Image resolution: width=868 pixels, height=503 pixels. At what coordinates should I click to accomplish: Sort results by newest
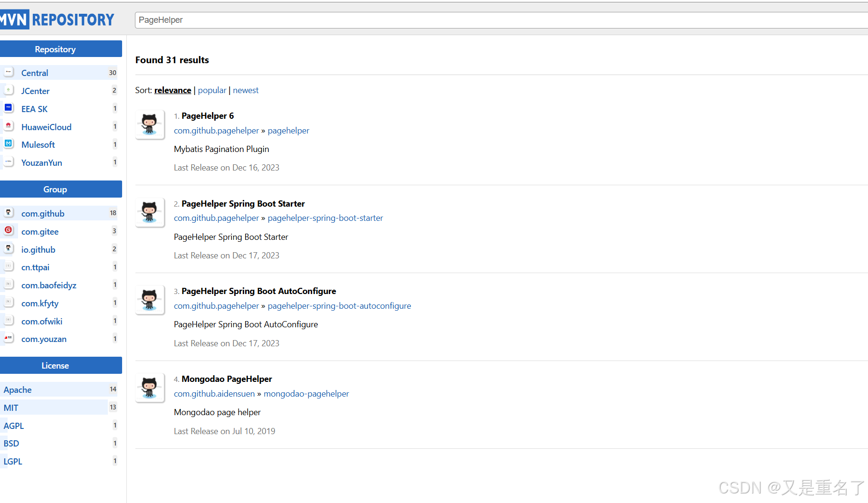(246, 90)
